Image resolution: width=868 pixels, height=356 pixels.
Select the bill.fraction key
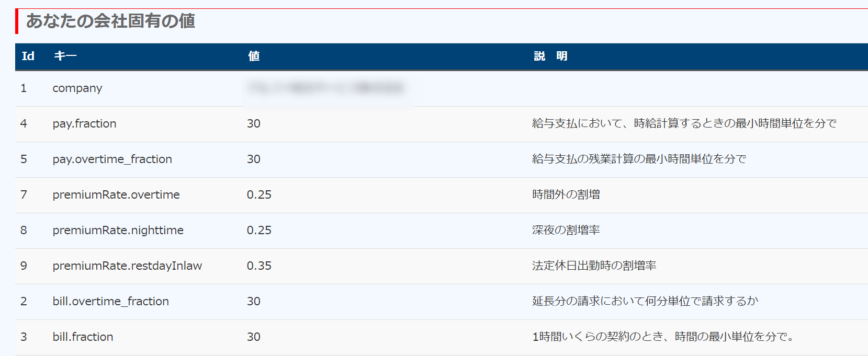pos(83,337)
